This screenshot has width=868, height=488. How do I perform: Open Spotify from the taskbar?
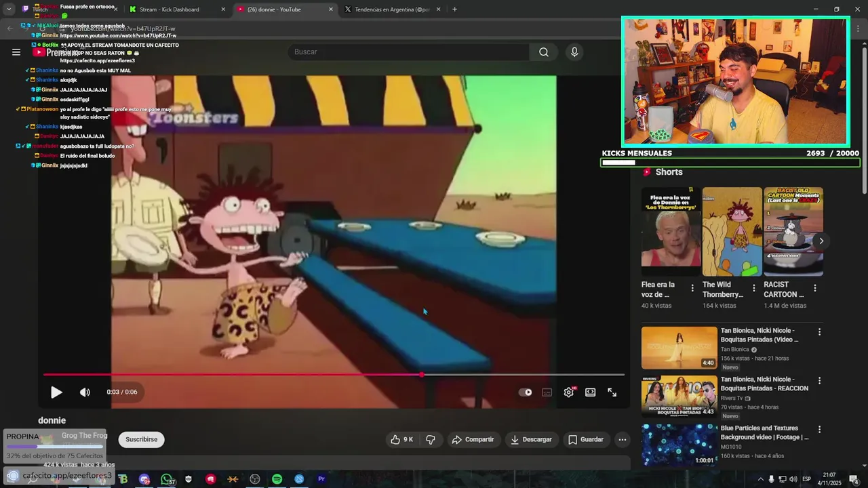click(x=277, y=479)
